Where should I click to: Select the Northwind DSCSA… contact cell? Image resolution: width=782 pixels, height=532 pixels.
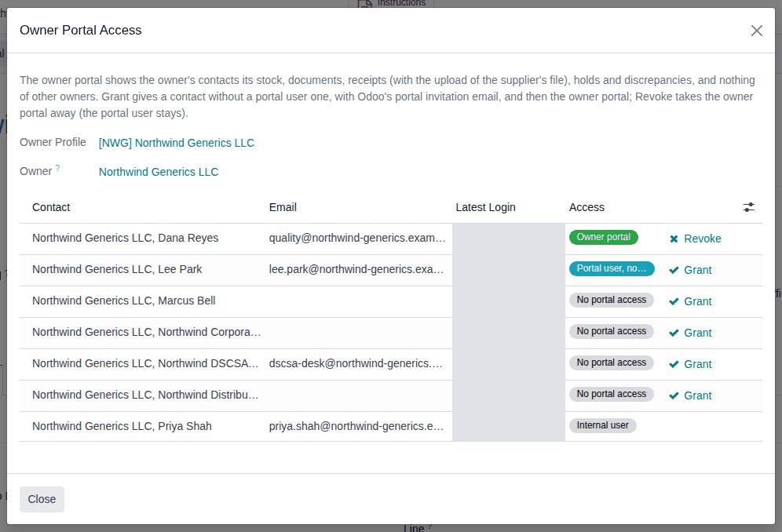point(143,364)
